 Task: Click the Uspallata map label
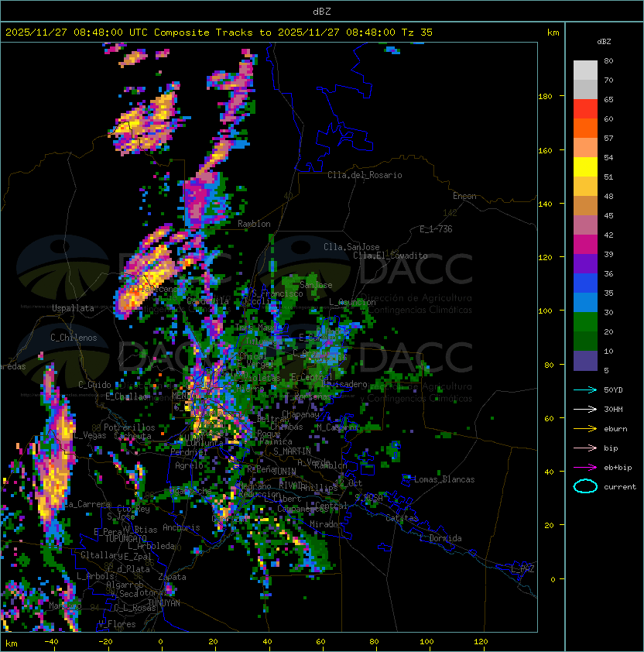(x=73, y=308)
